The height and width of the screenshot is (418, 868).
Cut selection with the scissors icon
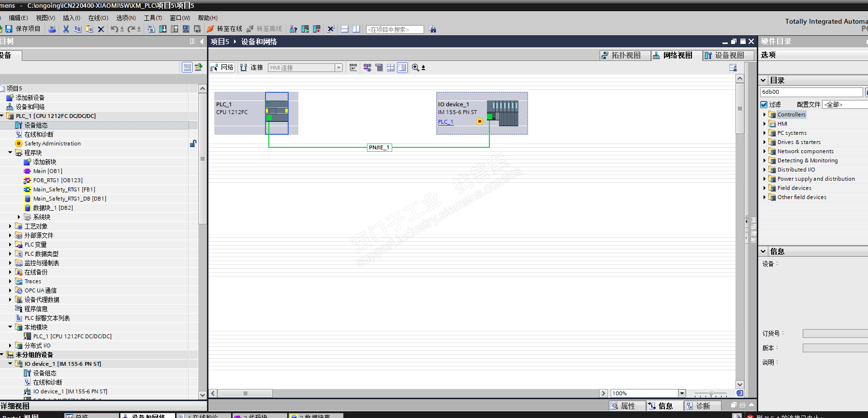[66, 29]
